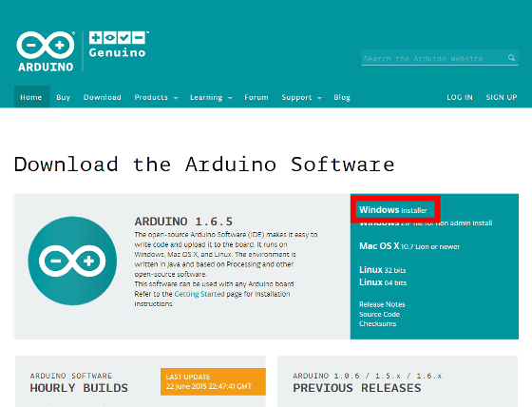Image resolution: width=532 pixels, height=407 pixels.
Task: Open the Forum menu item
Action: (x=256, y=97)
